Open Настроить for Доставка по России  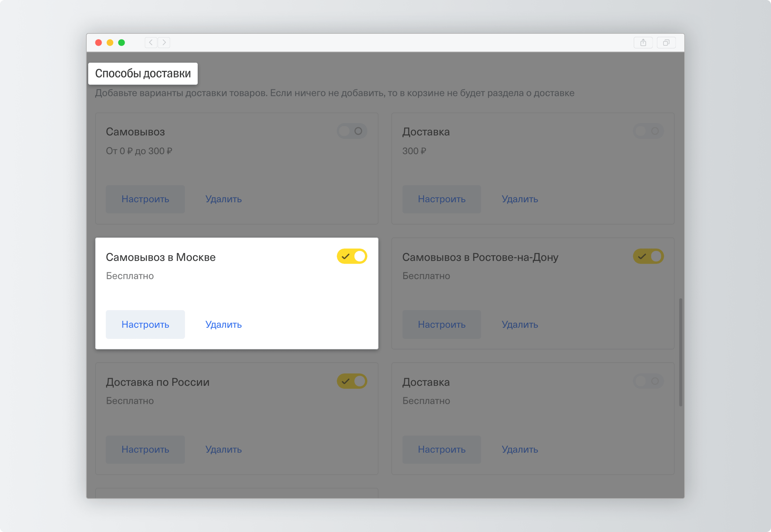[x=145, y=449]
